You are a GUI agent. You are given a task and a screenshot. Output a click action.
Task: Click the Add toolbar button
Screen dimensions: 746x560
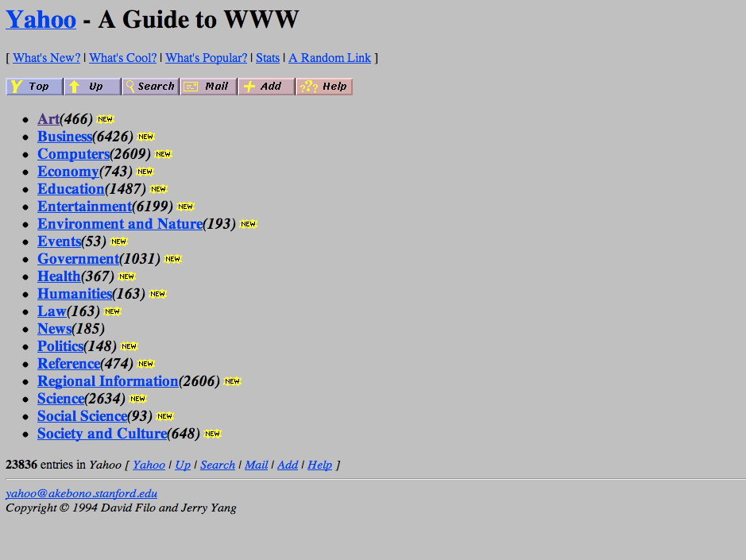[266, 87]
